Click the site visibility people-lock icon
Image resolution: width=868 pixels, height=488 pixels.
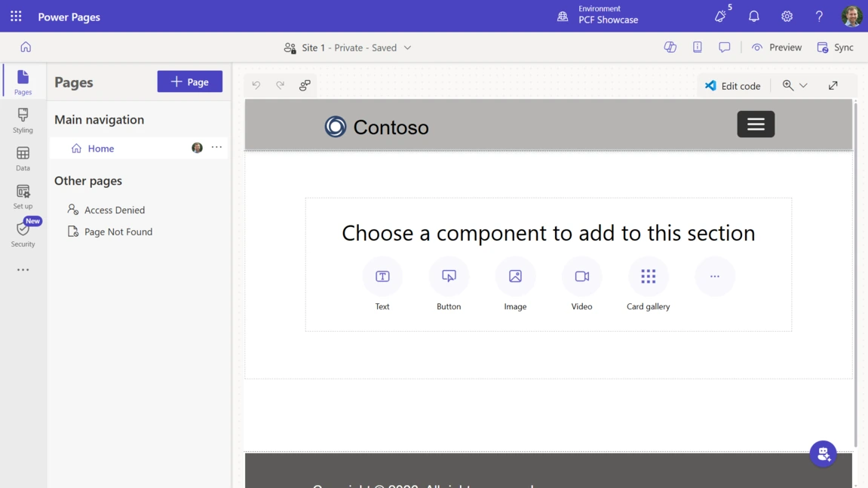(x=290, y=48)
